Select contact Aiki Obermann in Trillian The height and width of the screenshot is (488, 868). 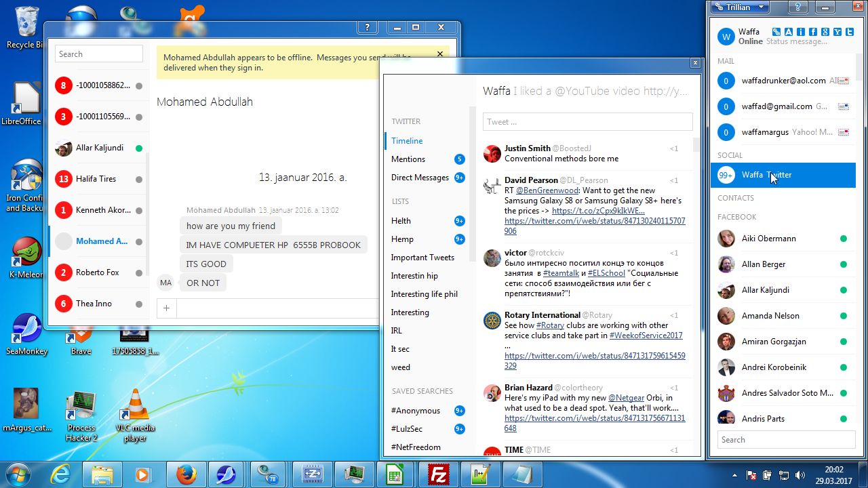[x=783, y=239]
